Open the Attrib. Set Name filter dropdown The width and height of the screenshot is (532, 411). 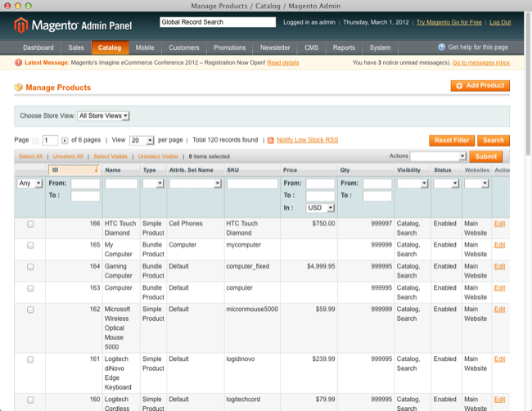[196, 183]
